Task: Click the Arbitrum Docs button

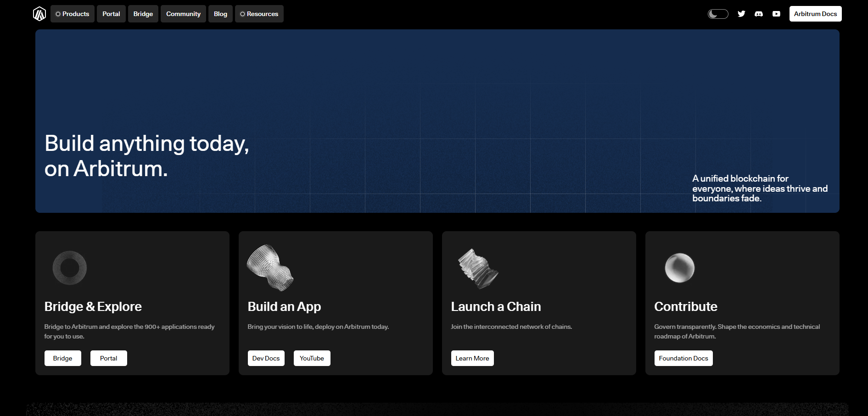Action: click(815, 14)
